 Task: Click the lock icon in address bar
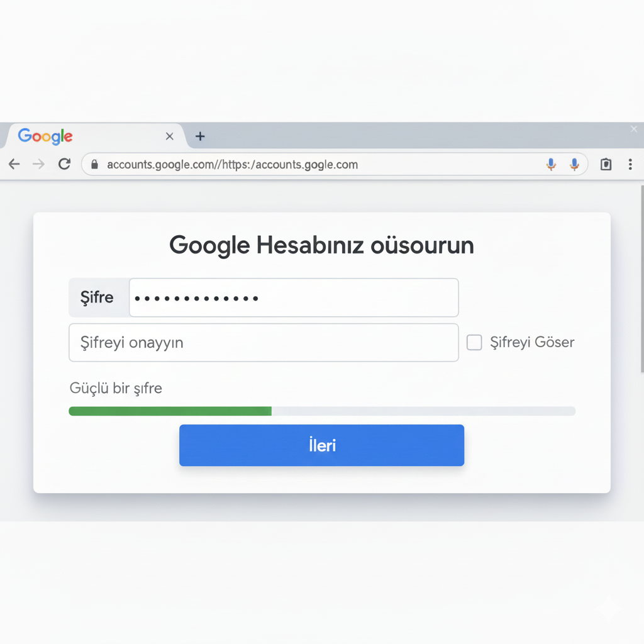tap(95, 165)
